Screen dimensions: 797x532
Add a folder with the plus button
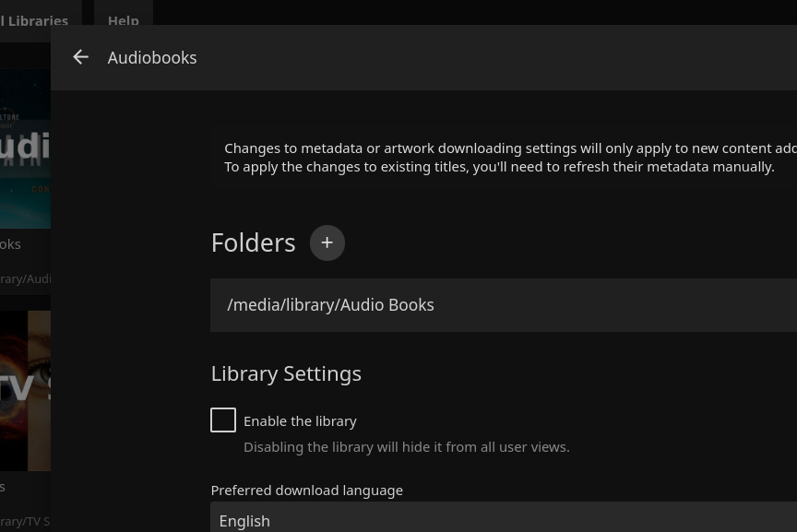click(327, 242)
